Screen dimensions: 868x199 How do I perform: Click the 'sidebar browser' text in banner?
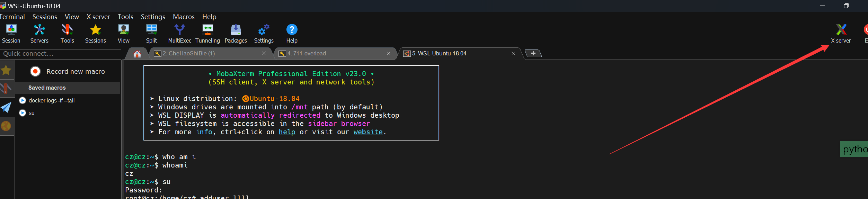coord(339,124)
